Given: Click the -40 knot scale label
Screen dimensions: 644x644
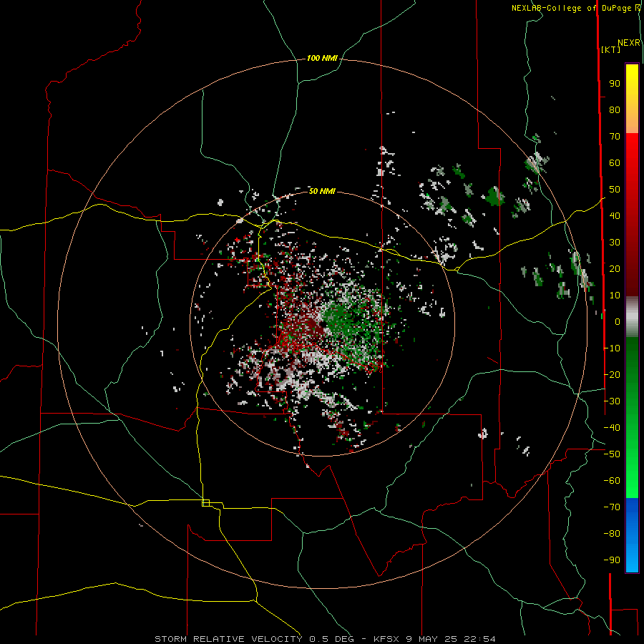Looking at the screenshot, I should tap(612, 428).
